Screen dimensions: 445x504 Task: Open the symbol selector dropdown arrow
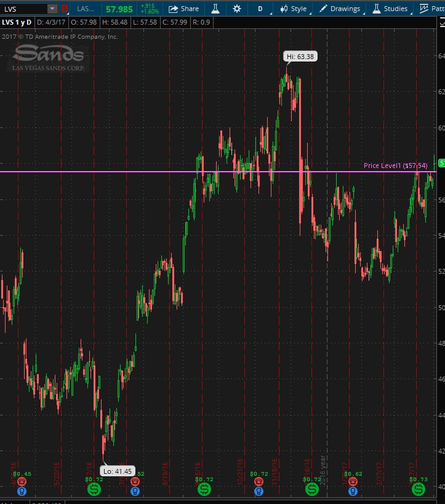point(52,9)
